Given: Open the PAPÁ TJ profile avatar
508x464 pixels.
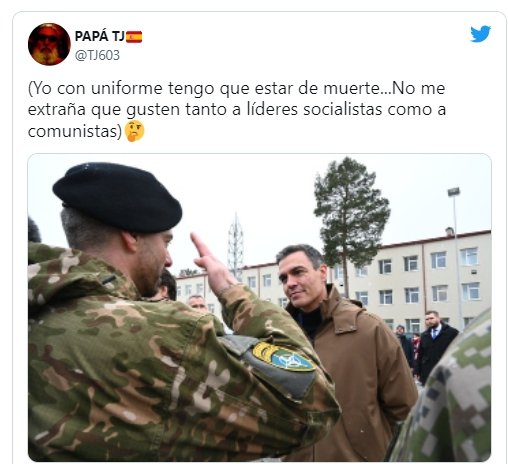Looking at the screenshot, I should pos(49,44).
